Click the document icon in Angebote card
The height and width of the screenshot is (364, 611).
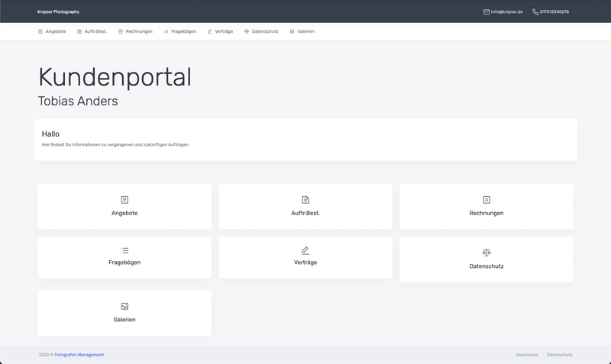pos(124,200)
